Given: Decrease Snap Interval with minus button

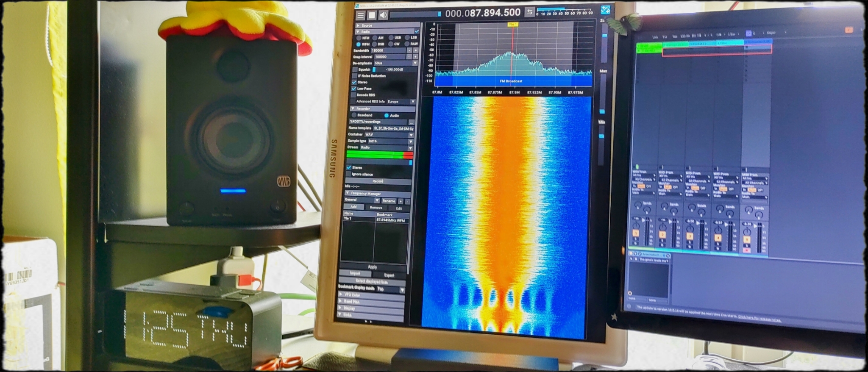Looking at the screenshot, I should [409, 57].
